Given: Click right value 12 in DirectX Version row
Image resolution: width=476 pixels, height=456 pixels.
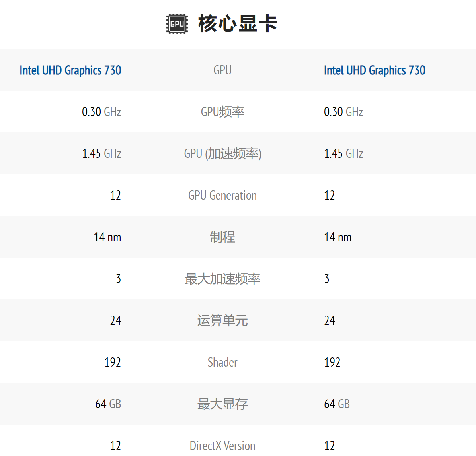Looking at the screenshot, I should (x=330, y=446).
